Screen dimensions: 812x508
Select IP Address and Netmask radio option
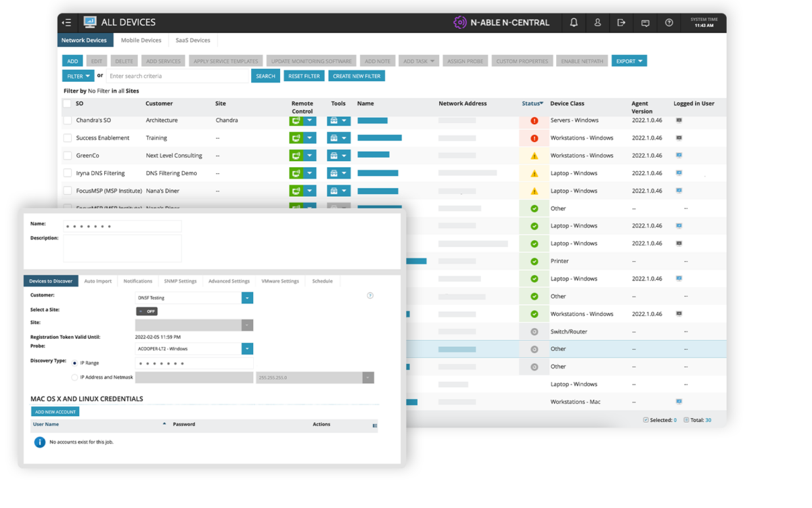[x=74, y=377]
